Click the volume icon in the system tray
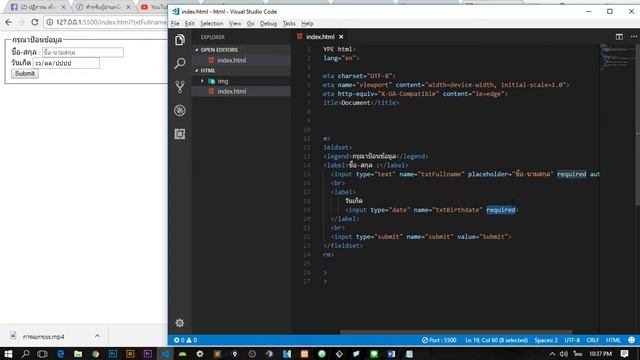Screen dimensions: 640x360 tap(564, 353)
